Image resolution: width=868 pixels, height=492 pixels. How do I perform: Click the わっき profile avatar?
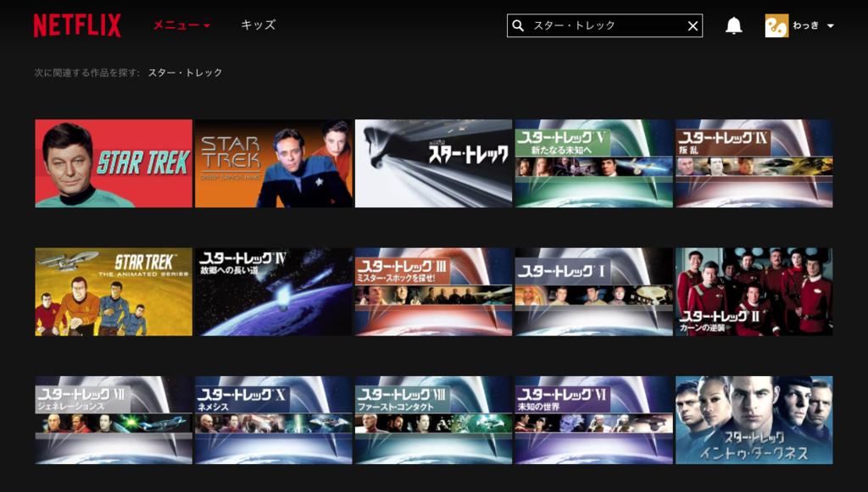pyautogui.click(x=776, y=25)
